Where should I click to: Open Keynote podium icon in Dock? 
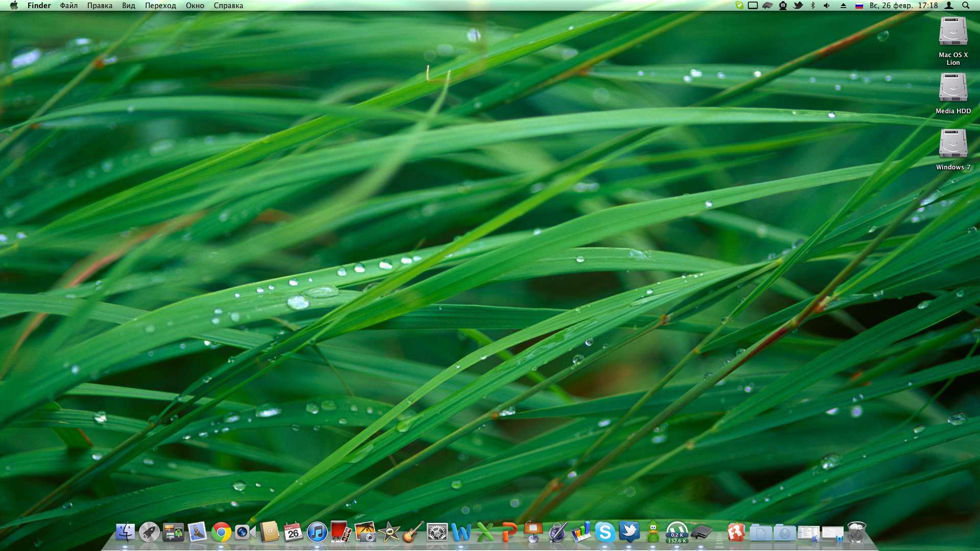tap(533, 532)
